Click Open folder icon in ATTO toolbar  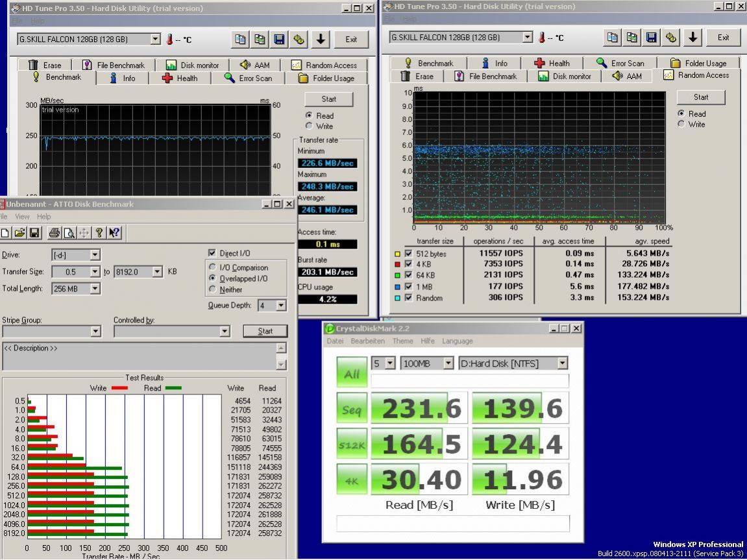[x=19, y=233]
